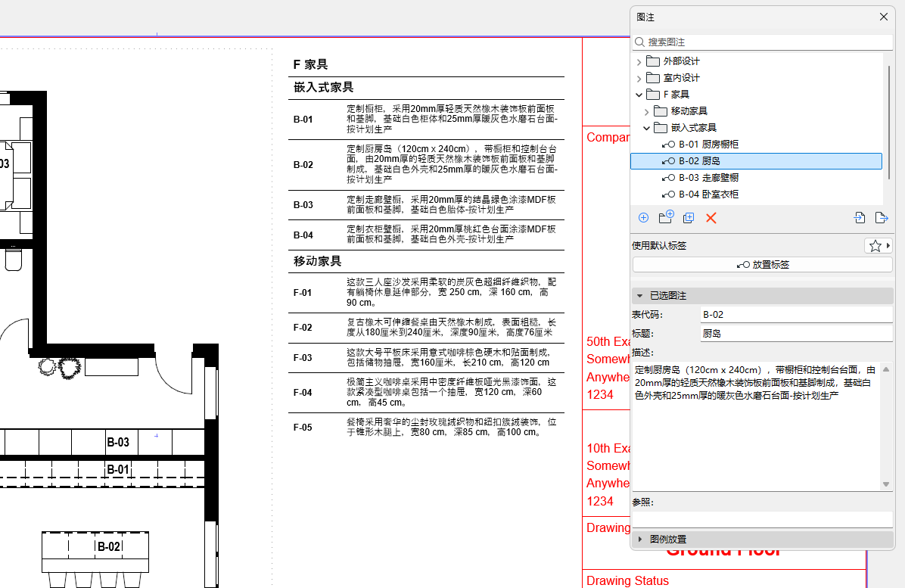Image resolution: width=905 pixels, height=588 pixels.
Task: Click the new keynote plus icon
Action: click(643, 217)
